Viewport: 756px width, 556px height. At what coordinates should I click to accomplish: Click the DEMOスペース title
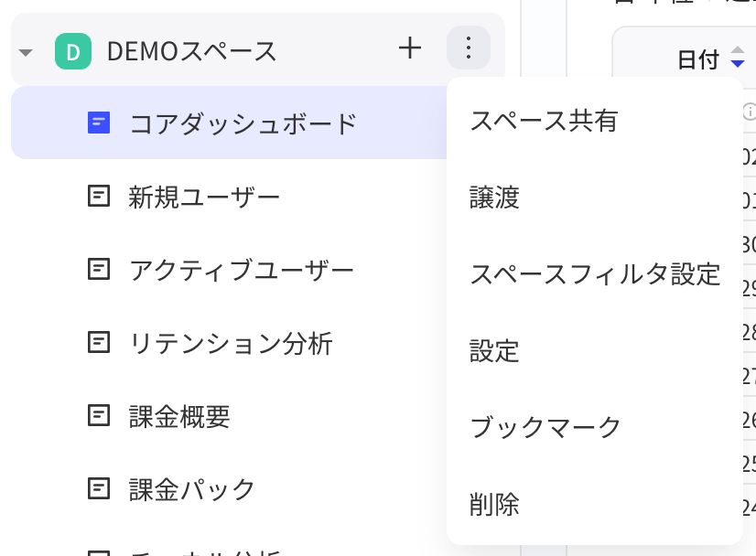pyautogui.click(x=192, y=51)
